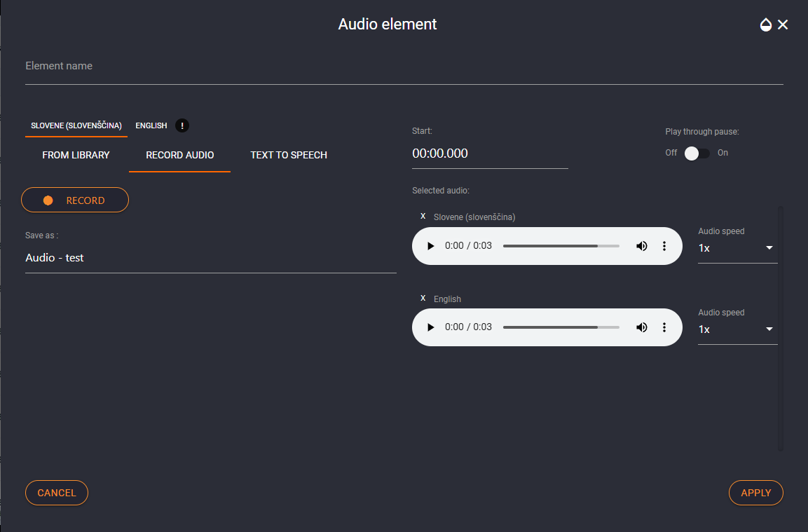Click the 'Selected audio:' label

pos(441,191)
